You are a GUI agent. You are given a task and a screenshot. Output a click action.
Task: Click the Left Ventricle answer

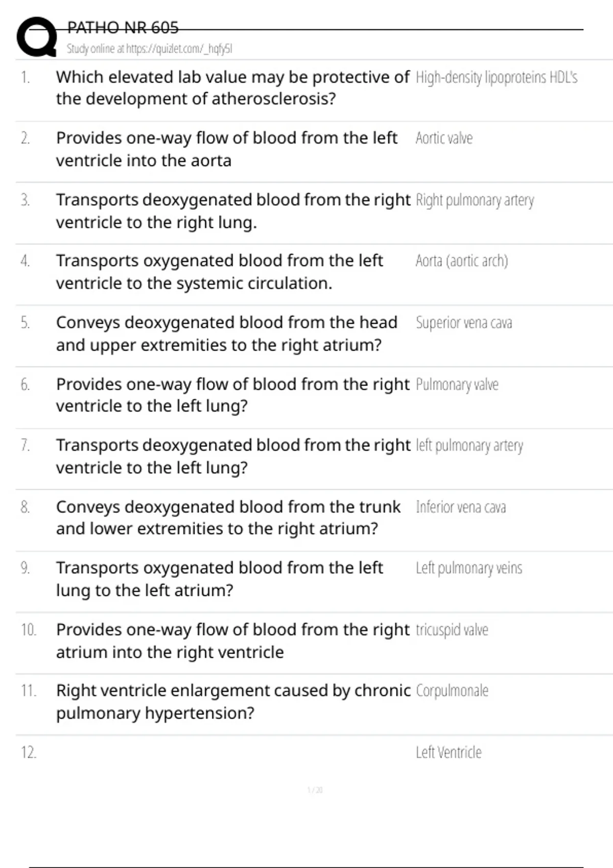pos(448,753)
